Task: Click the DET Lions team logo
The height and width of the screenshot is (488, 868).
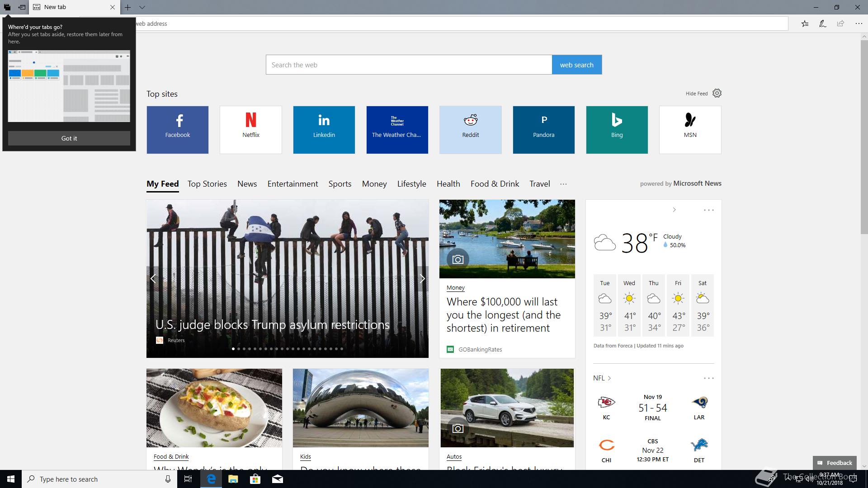Action: click(699, 445)
